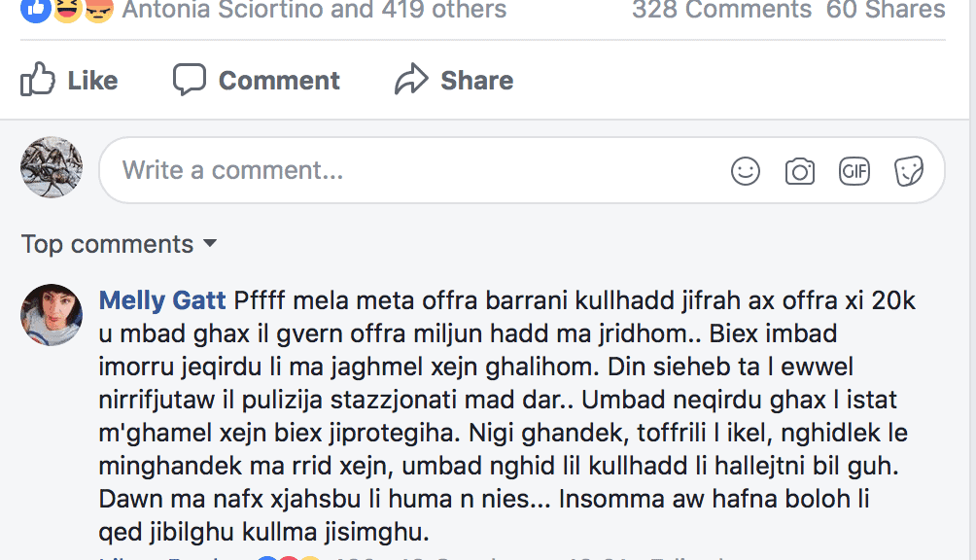Like the post with the thumbs-up button
The image size is (976, 560).
[x=69, y=80]
